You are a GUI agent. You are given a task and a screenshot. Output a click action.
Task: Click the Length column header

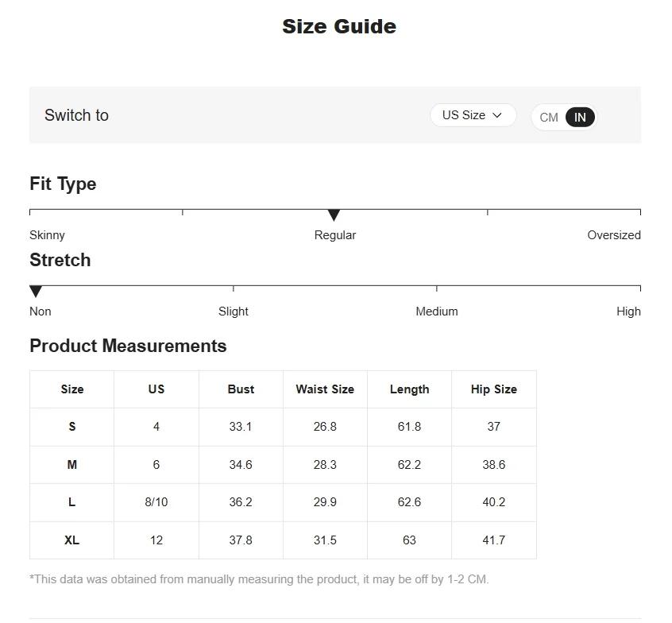pos(409,389)
